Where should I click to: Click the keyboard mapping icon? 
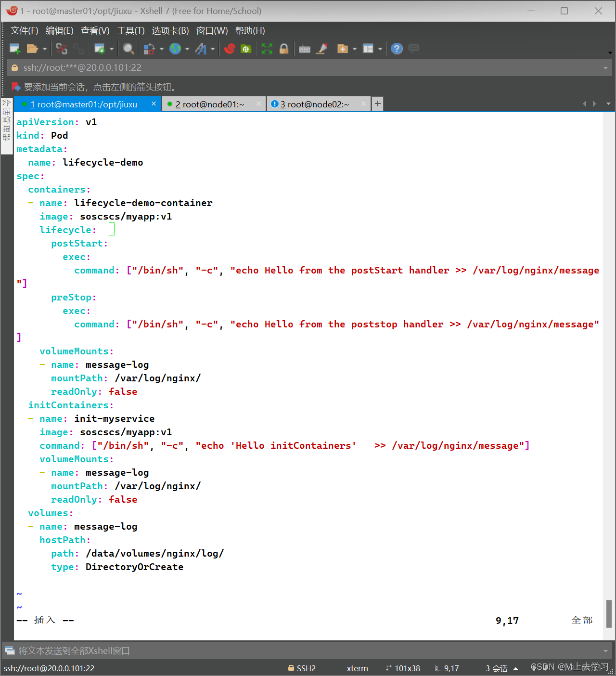(305, 49)
